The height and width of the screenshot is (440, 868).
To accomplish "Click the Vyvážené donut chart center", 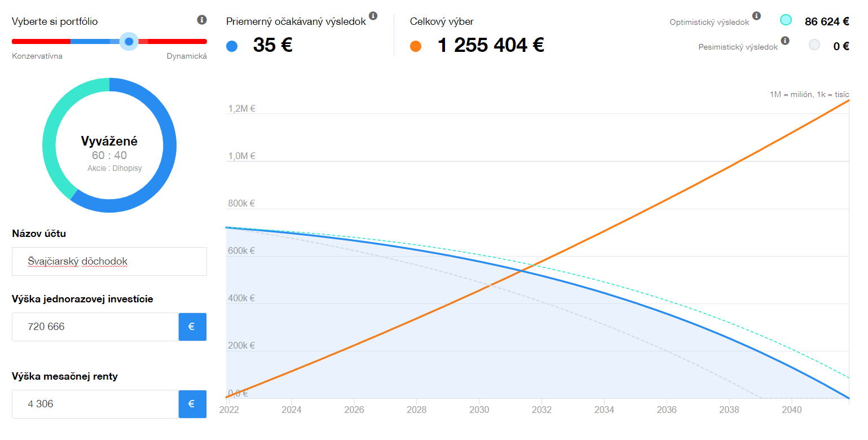I will [x=109, y=146].
